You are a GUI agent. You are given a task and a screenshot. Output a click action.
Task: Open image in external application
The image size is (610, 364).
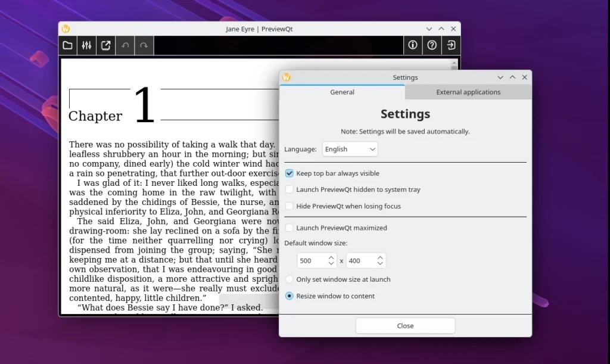coord(105,45)
